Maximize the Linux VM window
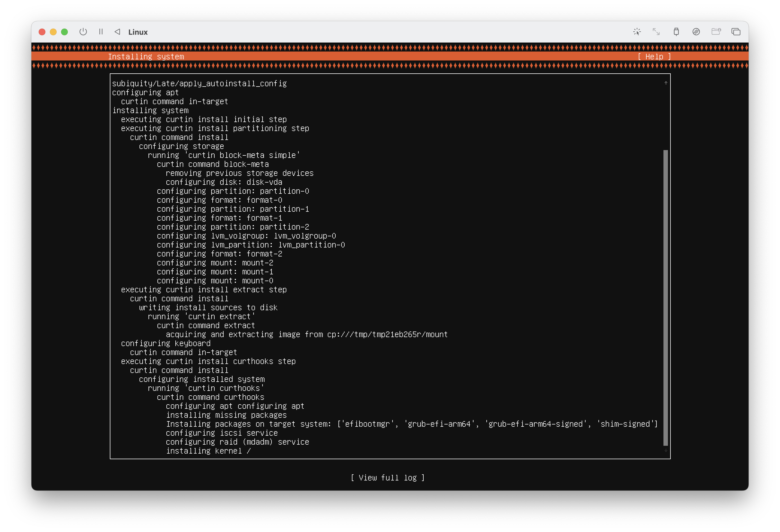780x532 pixels. [64, 32]
